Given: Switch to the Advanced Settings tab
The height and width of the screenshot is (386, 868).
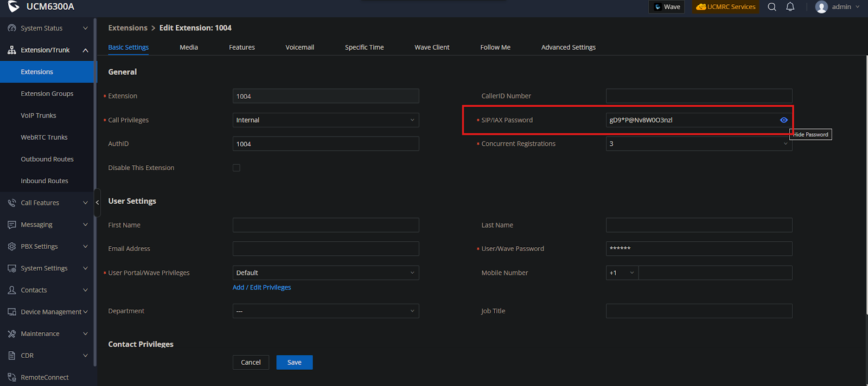Looking at the screenshot, I should pyautogui.click(x=568, y=48).
